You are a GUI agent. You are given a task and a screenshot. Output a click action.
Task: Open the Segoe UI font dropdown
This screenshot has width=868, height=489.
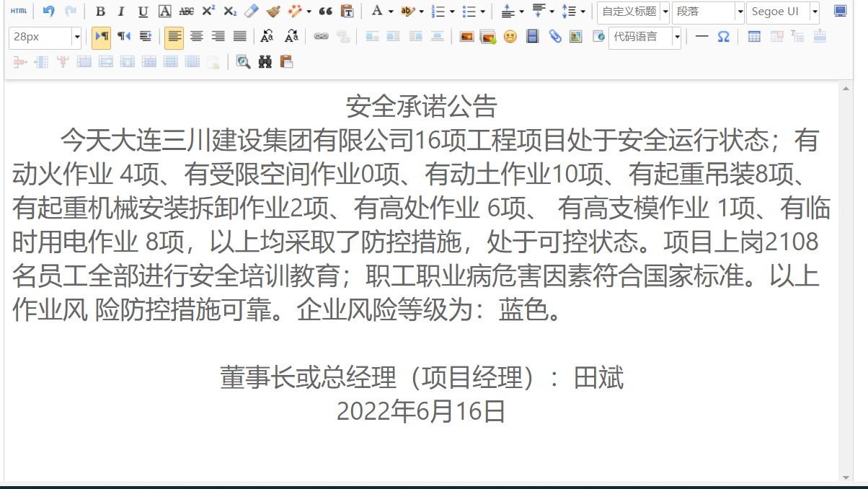pos(783,12)
